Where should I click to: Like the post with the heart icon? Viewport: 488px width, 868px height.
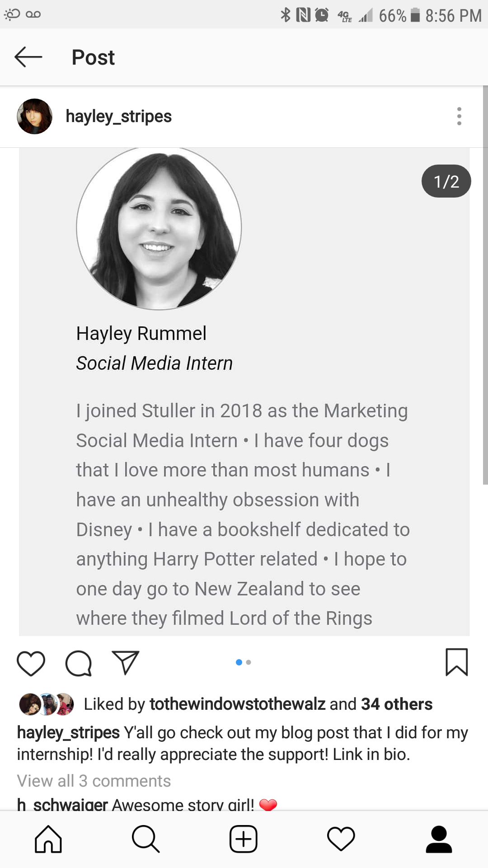[31, 663]
